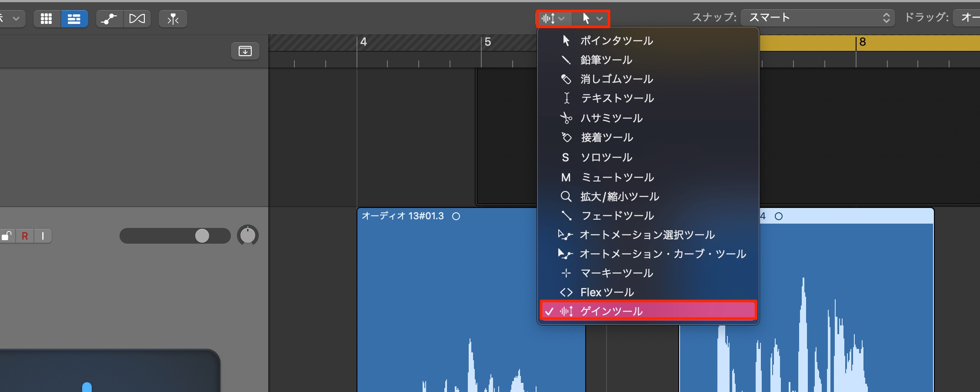Select Flex ツール from the menu
Screen dimensions: 980x392
pos(648,292)
